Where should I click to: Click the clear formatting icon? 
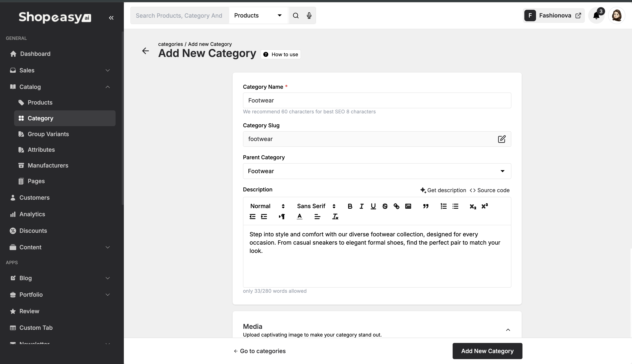click(335, 217)
